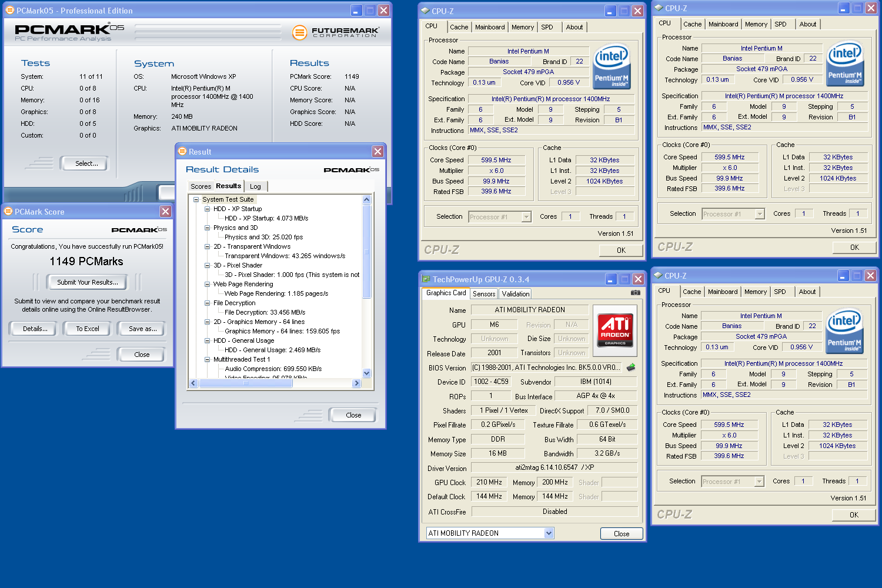Click OK in the bottom-right CPU-Z window
This screenshot has height=588, width=882.
click(854, 515)
